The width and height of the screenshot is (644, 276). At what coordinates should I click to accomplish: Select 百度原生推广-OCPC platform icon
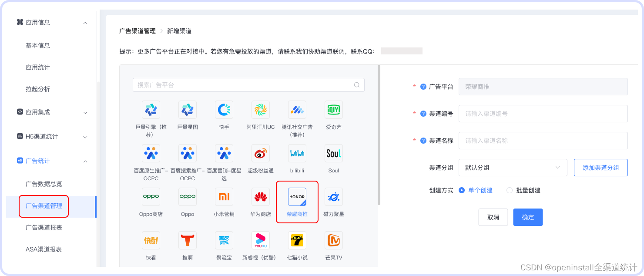(151, 153)
